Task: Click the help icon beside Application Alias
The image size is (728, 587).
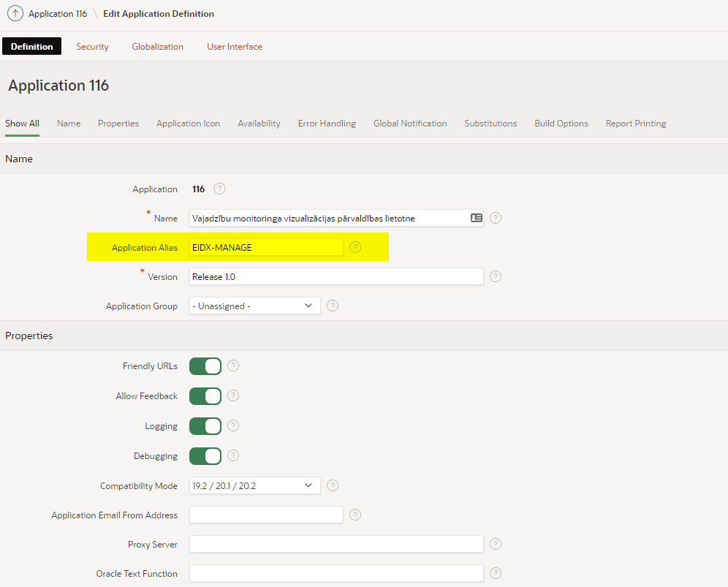Action: (x=355, y=247)
